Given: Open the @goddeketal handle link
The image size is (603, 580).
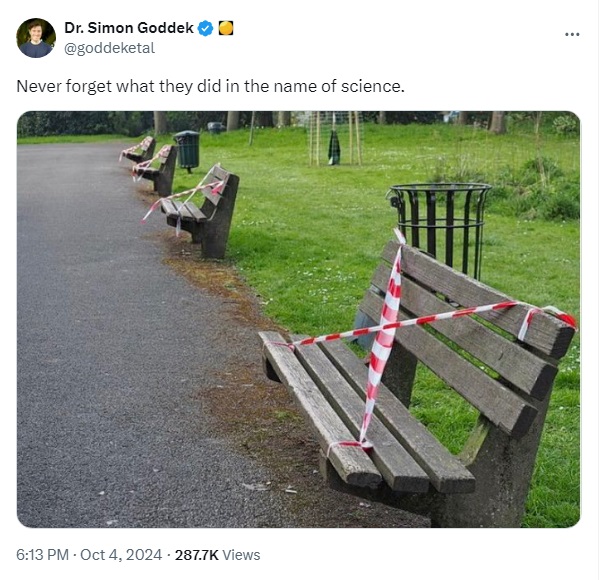Looking at the screenshot, I should [109, 48].
